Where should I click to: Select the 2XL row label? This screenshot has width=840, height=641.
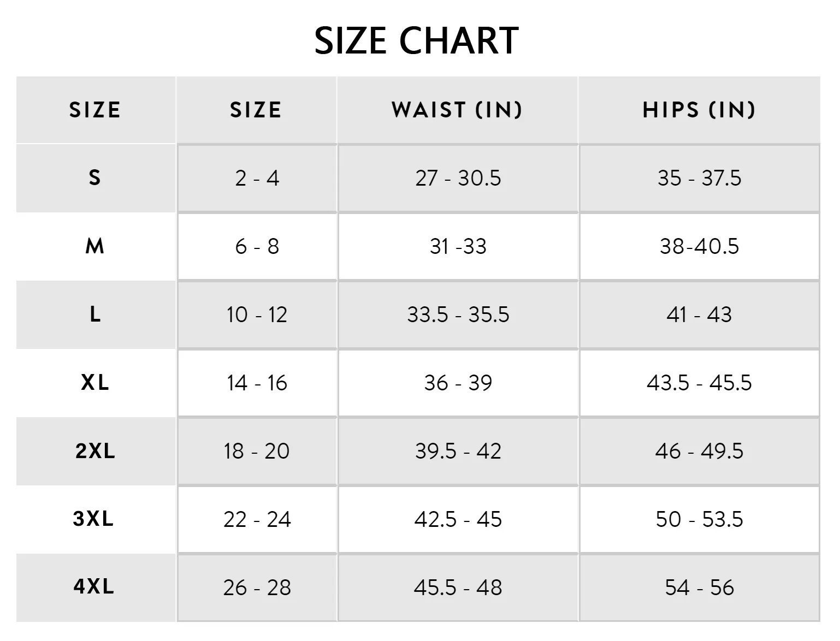[95, 451]
